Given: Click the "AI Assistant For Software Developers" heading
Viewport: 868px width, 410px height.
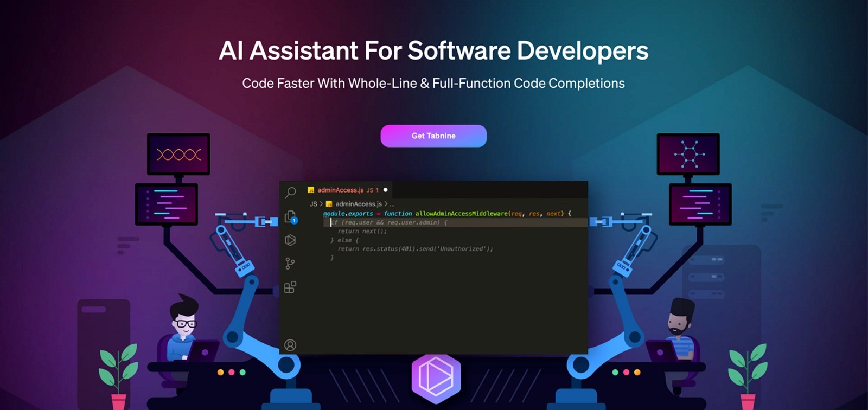Looking at the screenshot, I should tap(433, 50).
